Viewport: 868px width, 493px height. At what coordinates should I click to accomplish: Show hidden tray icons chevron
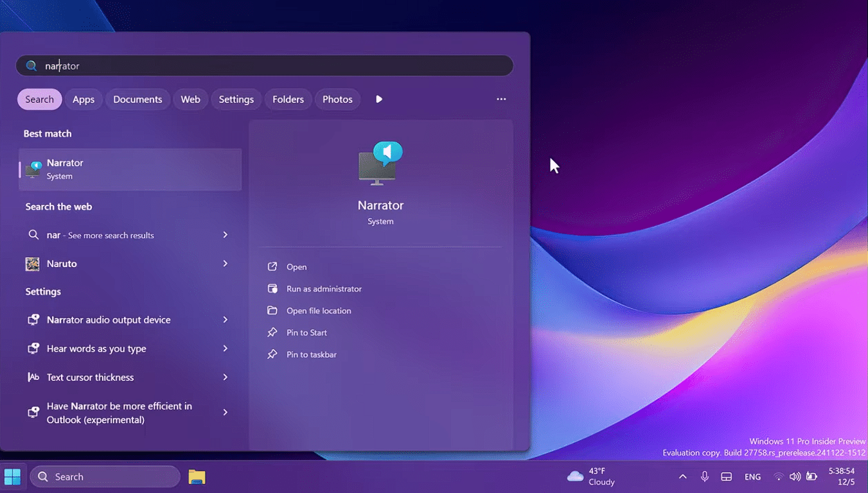point(683,477)
